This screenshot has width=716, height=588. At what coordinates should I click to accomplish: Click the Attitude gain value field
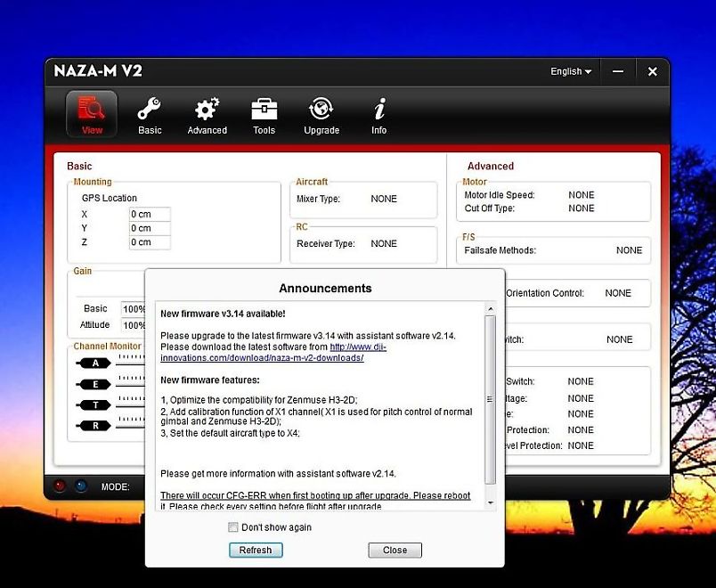pos(134,325)
